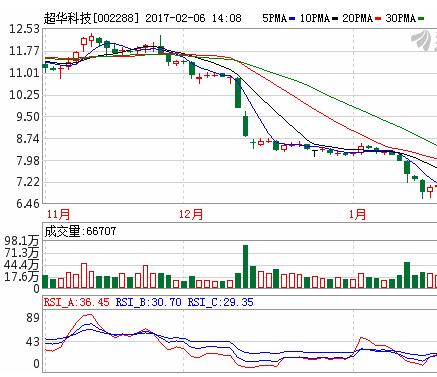Click the blue 5PMA legend color marker
The height and width of the screenshot is (377, 437).
pyautogui.click(x=292, y=19)
